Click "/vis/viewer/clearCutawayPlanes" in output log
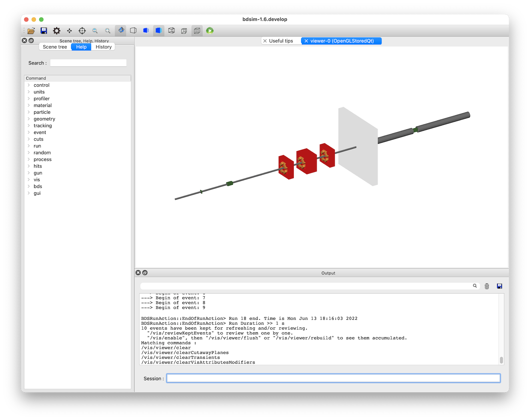Screen dimensions: 530x420 pyautogui.click(x=185, y=352)
